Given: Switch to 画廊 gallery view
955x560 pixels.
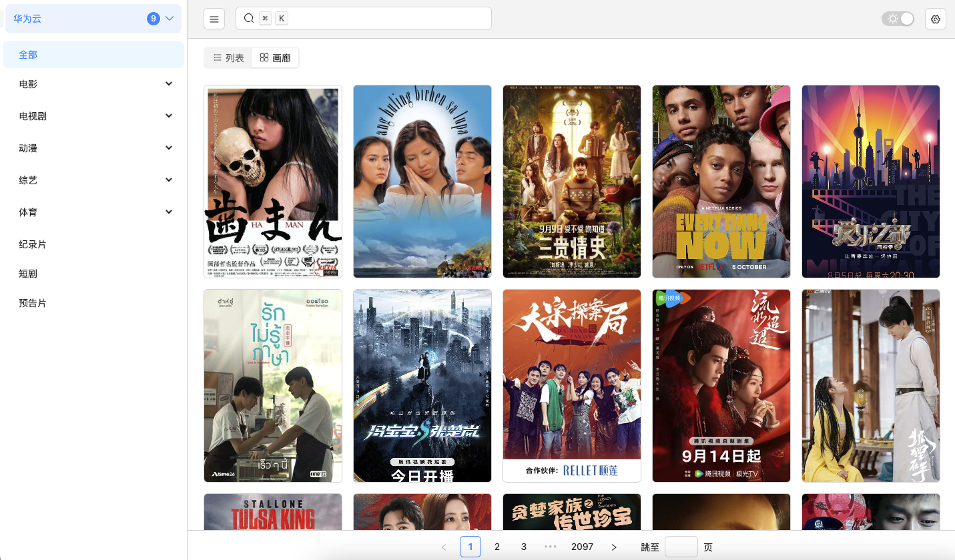Looking at the screenshot, I should (x=275, y=58).
